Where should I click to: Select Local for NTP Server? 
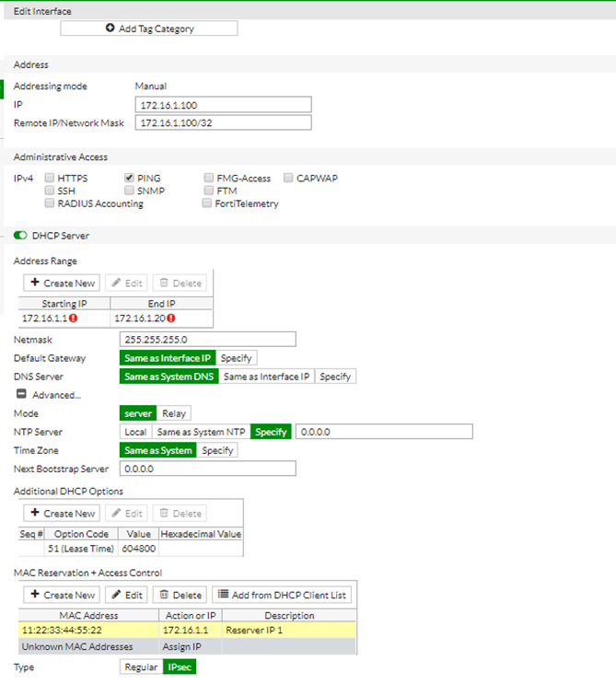[135, 432]
